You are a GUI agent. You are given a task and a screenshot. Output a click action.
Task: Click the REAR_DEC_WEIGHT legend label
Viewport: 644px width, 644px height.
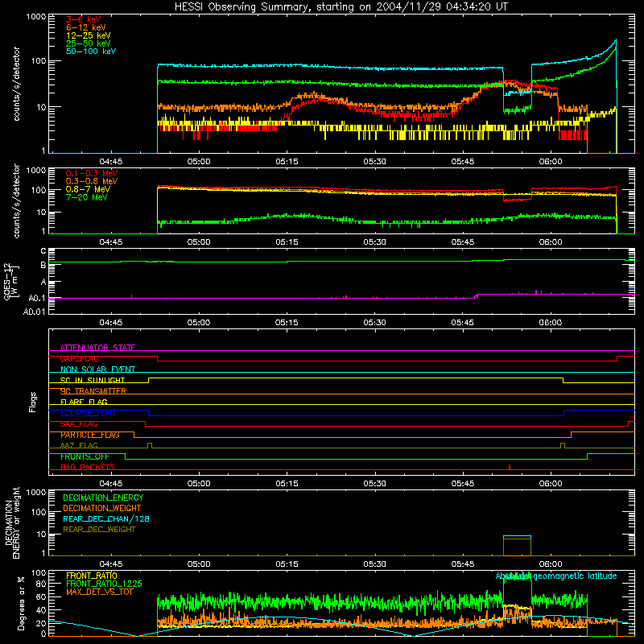click(x=99, y=530)
